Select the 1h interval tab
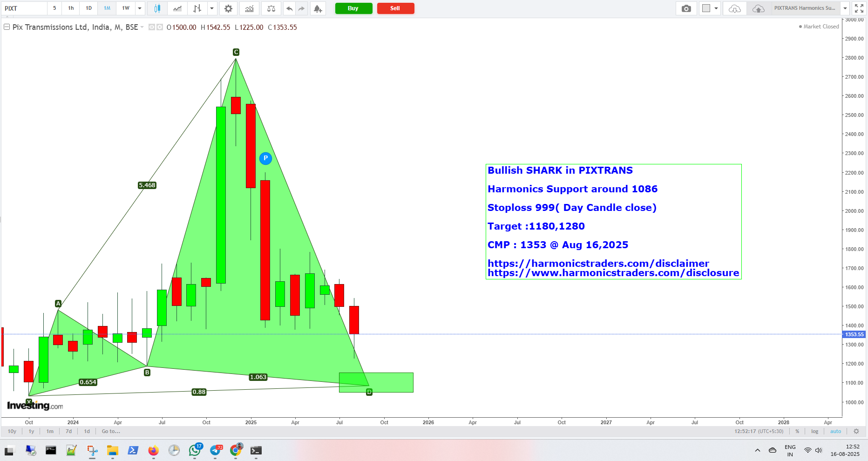The height and width of the screenshot is (461, 868). pos(70,8)
